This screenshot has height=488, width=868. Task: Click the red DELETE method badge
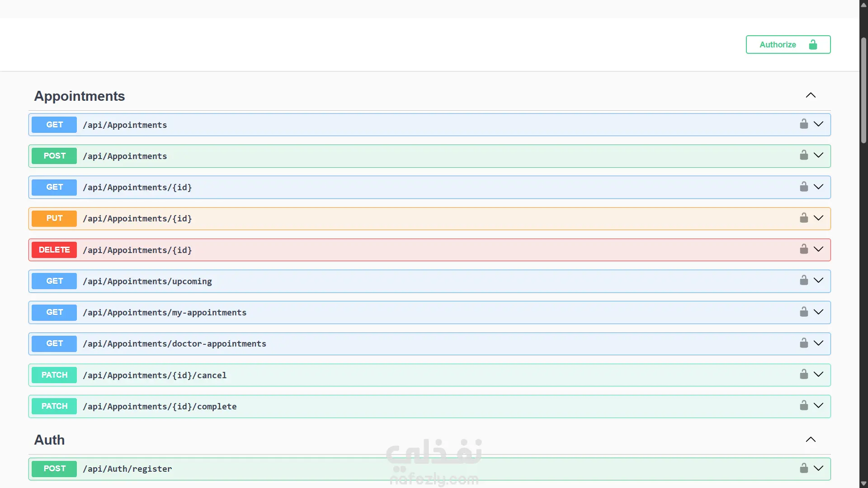(54, 250)
